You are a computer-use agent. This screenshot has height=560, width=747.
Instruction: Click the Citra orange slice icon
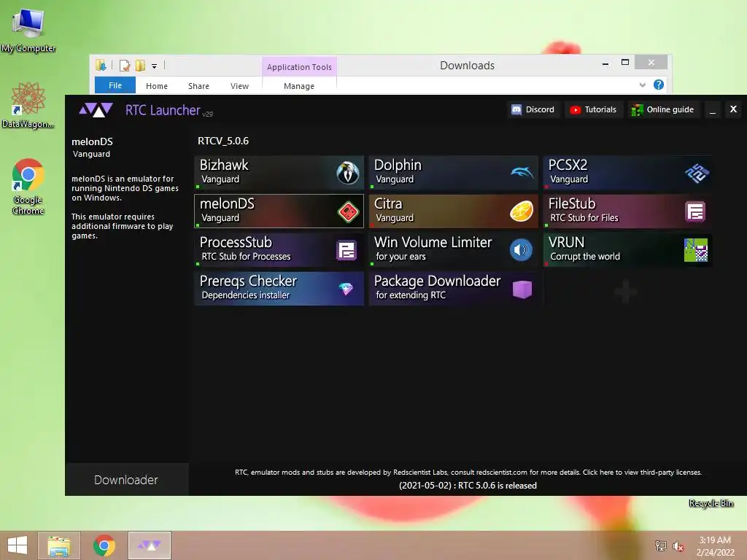(x=522, y=211)
